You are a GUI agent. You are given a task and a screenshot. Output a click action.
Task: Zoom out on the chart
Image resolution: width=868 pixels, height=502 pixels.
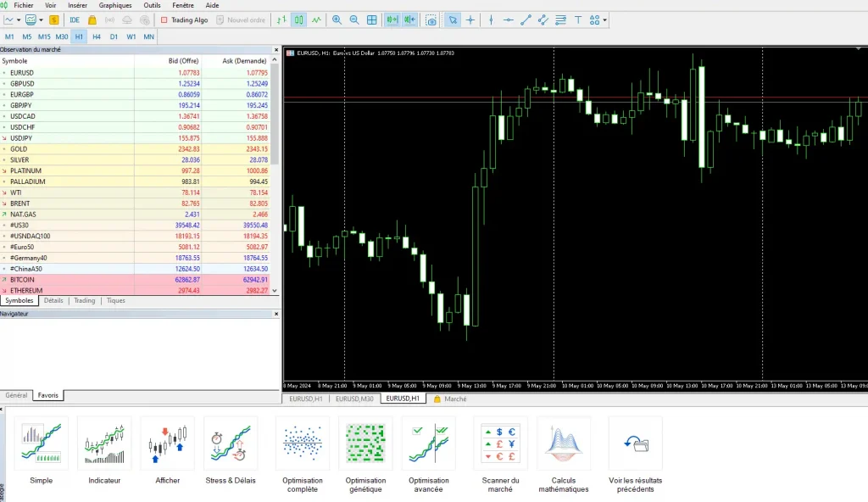point(354,20)
